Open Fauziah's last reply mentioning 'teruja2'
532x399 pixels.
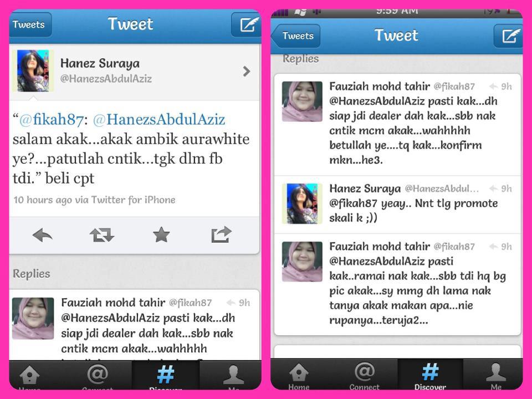tap(397, 284)
